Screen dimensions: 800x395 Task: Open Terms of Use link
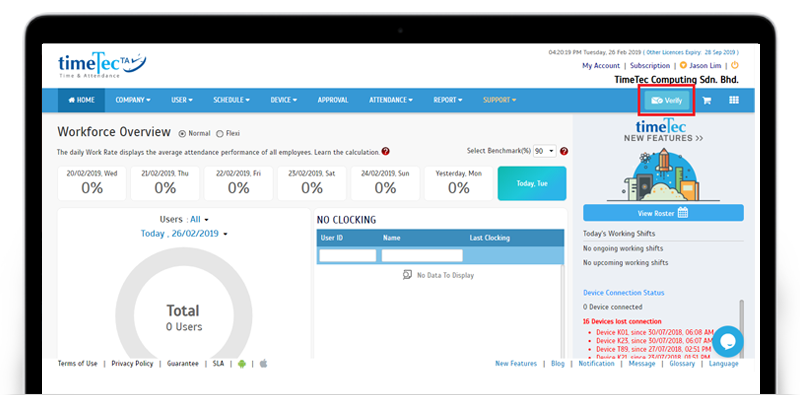pos(77,364)
